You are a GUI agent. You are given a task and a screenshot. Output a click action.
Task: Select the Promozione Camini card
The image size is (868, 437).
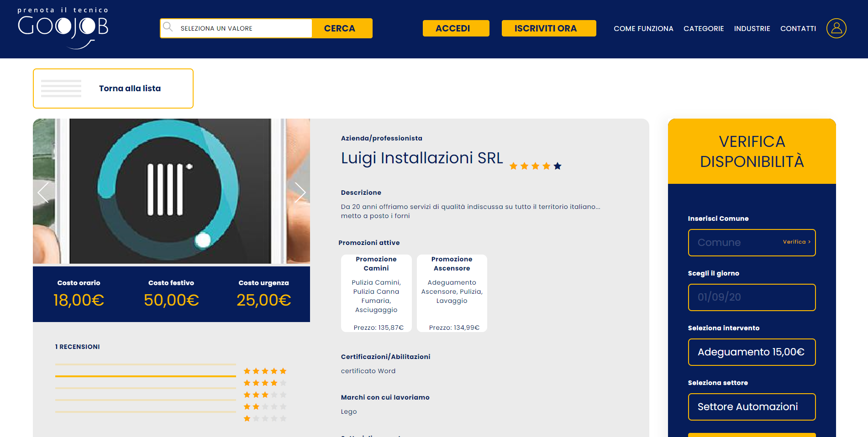point(376,293)
